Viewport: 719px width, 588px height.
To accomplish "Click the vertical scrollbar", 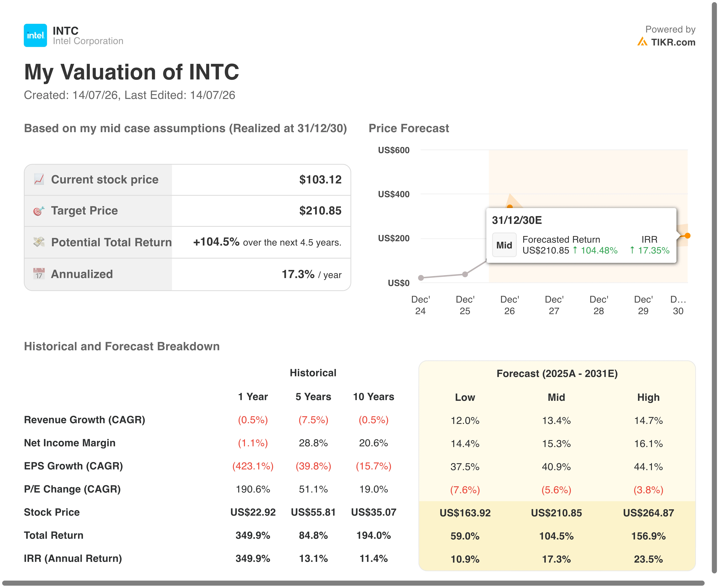I will [x=714, y=288].
